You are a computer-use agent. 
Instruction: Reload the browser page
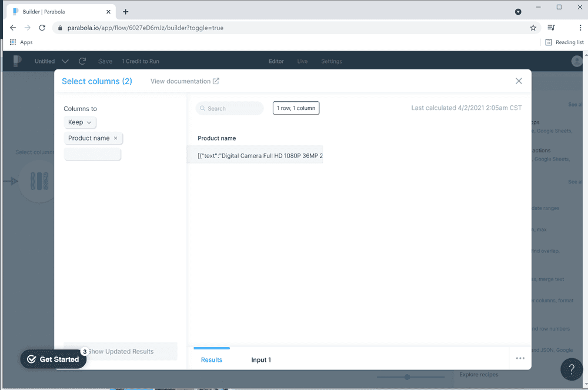(x=42, y=28)
